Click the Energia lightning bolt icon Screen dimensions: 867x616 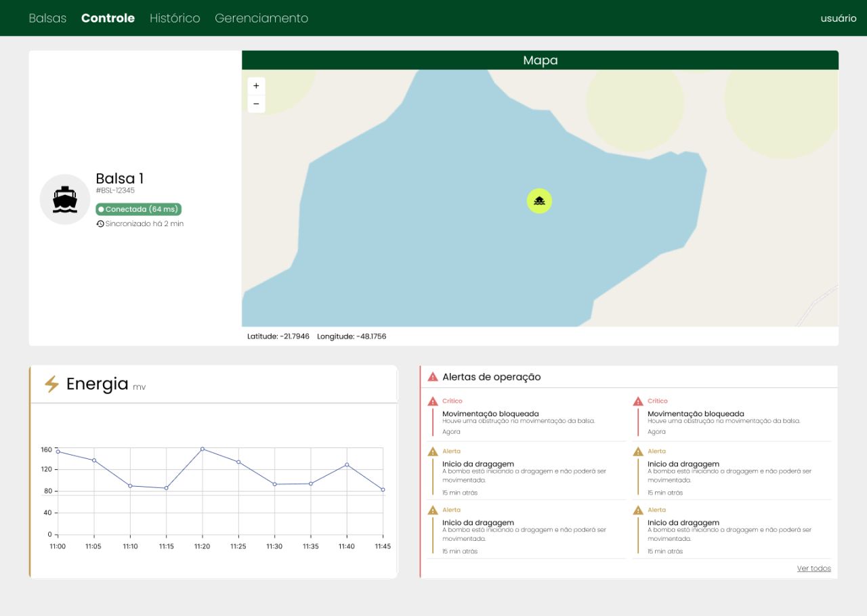click(x=51, y=384)
